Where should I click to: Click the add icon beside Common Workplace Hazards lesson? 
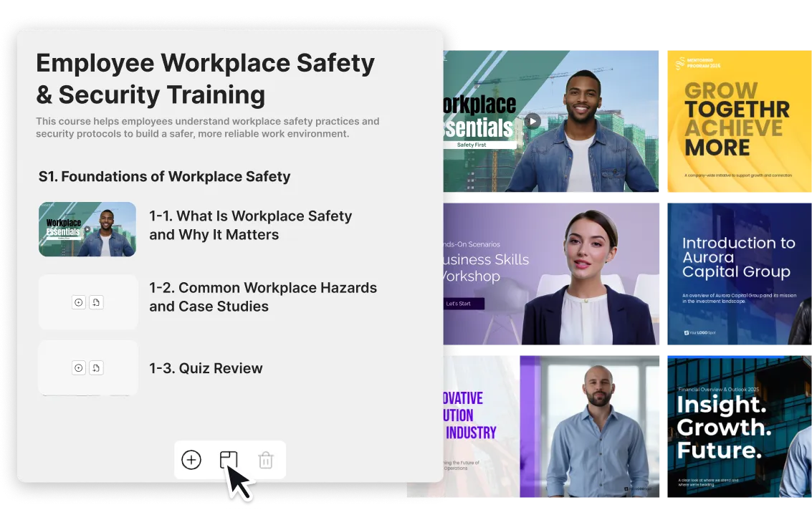[x=79, y=302]
